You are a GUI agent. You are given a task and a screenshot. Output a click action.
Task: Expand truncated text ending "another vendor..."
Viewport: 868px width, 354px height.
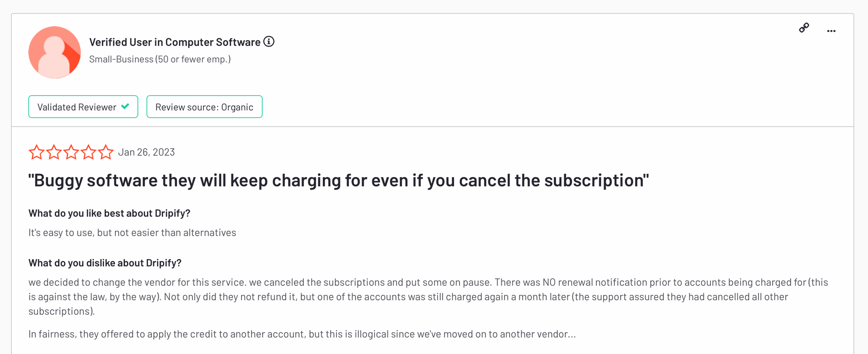pyautogui.click(x=571, y=335)
